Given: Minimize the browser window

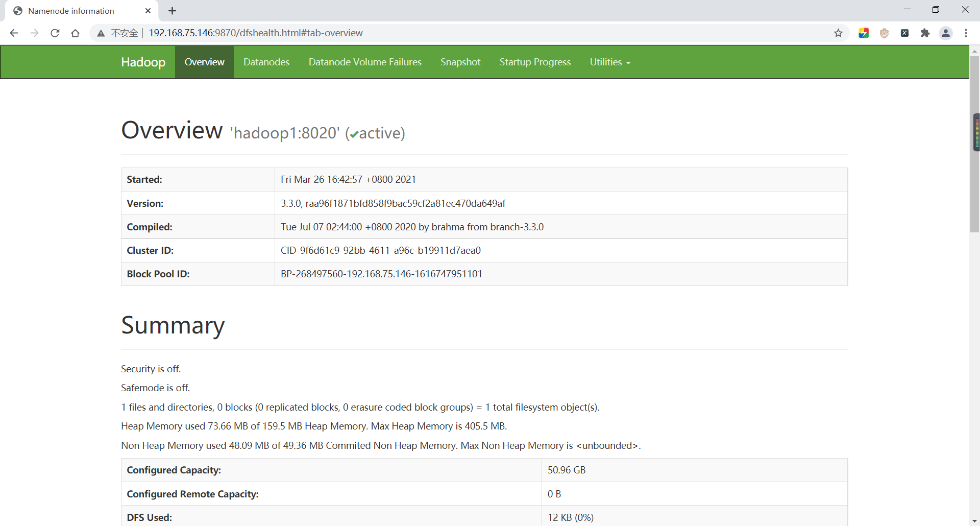Looking at the screenshot, I should pyautogui.click(x=907, y=10).
